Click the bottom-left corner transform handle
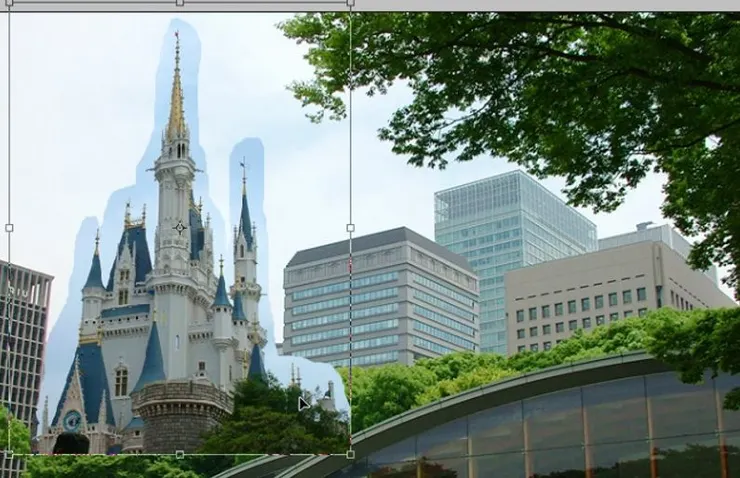740x478 pixels. tap(9, 454)
